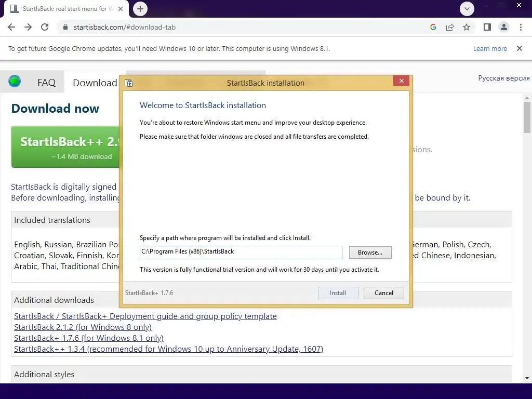Click the 'Download now' heading

[55, 108]
